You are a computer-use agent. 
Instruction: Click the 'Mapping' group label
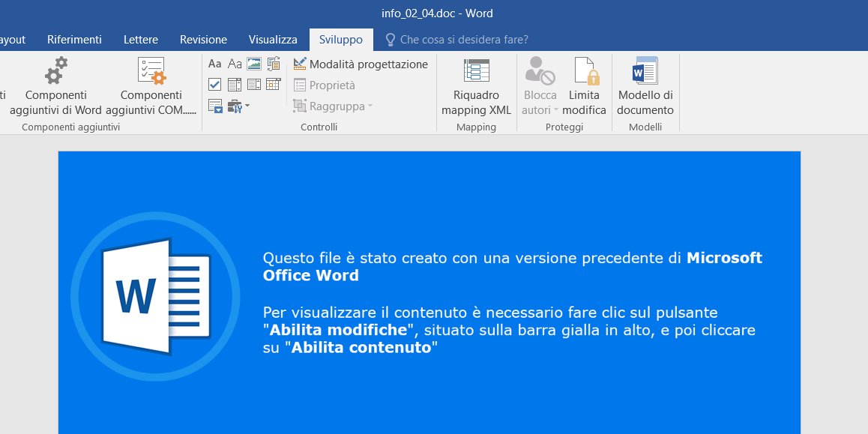476,127
